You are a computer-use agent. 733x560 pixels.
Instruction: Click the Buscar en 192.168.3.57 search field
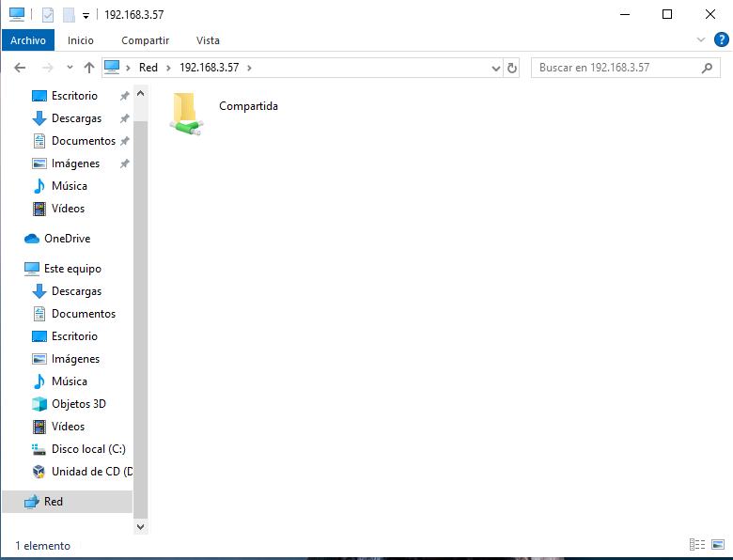626,68
